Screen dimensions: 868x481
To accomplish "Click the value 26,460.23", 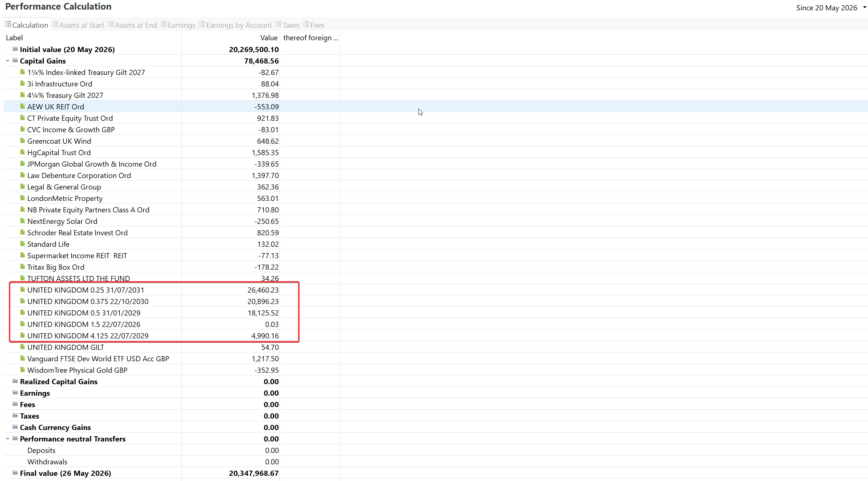I will pos(263,290).
